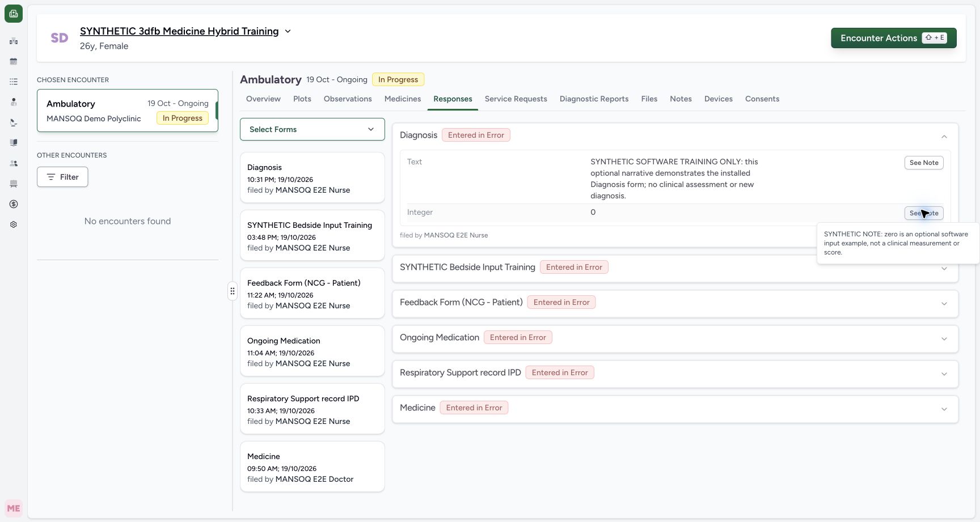Open the Select Forms dropdown

[312, 129]
